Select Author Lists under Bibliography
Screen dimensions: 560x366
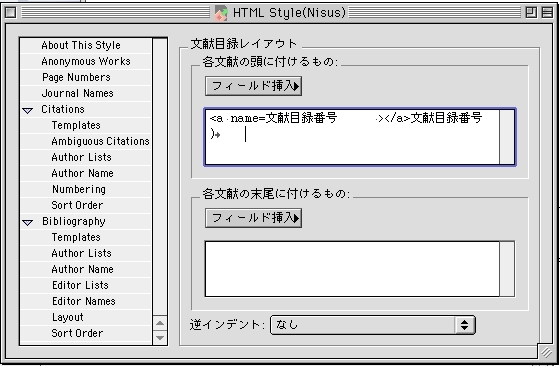pos(86,254)
